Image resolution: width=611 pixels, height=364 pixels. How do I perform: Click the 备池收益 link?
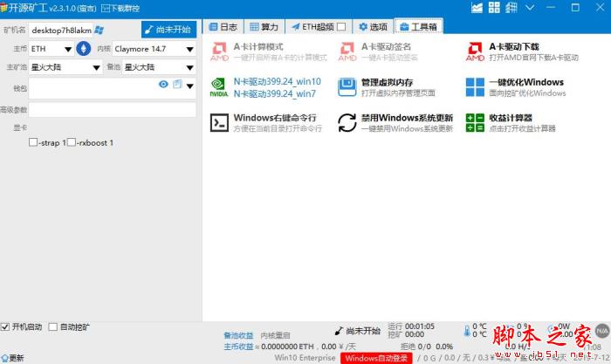click(x=238, y=335)
